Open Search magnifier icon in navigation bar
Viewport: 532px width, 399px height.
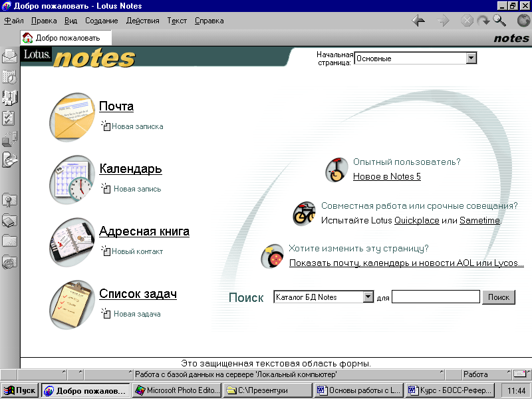click(499, 21)
